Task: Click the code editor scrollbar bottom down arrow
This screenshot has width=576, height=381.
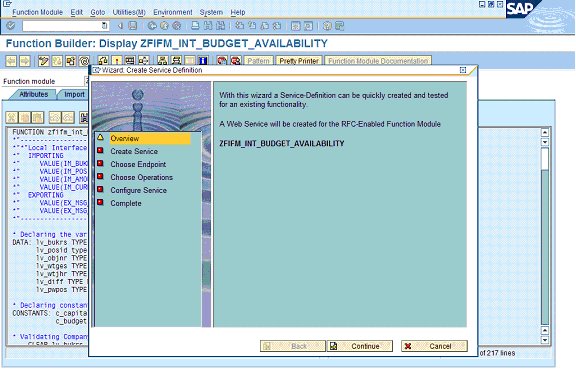Action: 545,340
